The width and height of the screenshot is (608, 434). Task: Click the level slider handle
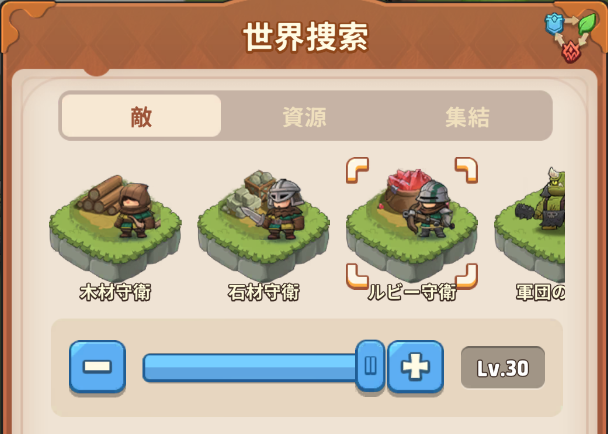click(x=370, y=365)
